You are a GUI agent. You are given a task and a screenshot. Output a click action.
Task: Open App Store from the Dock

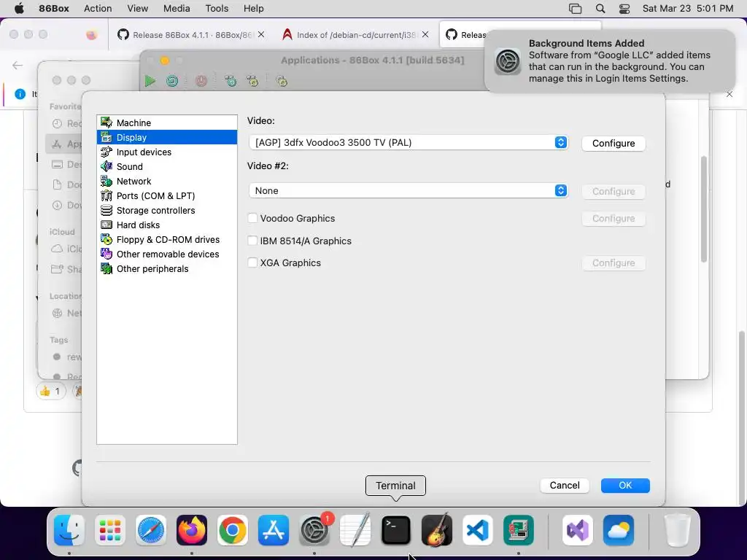pyautogui.click(x=274, y=530)
